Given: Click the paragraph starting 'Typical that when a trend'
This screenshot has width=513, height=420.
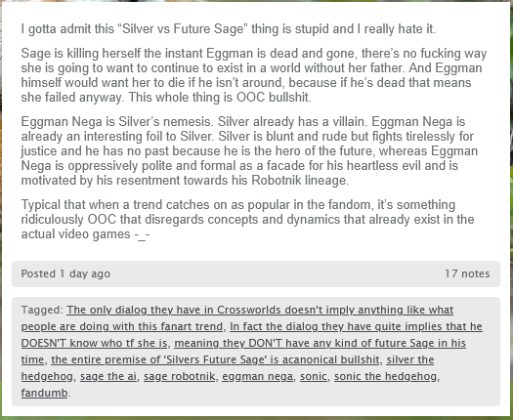Looking at the screenshot, I should click(x=247, y=220).
